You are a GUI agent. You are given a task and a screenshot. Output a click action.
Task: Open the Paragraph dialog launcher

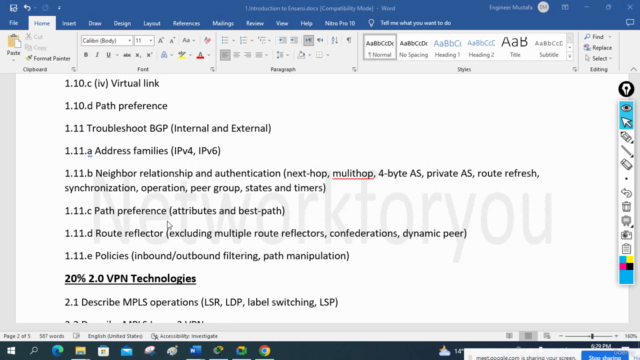point(354,70)
